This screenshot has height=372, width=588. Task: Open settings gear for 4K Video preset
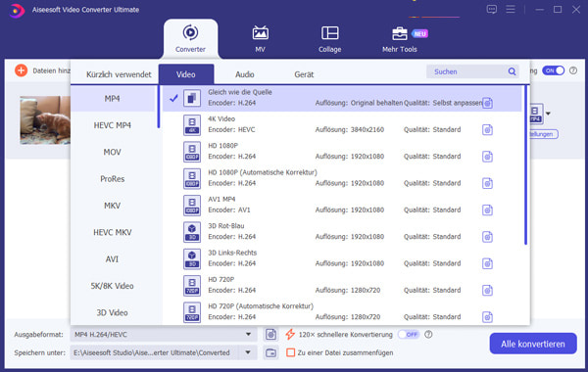[x=487, y=130]
